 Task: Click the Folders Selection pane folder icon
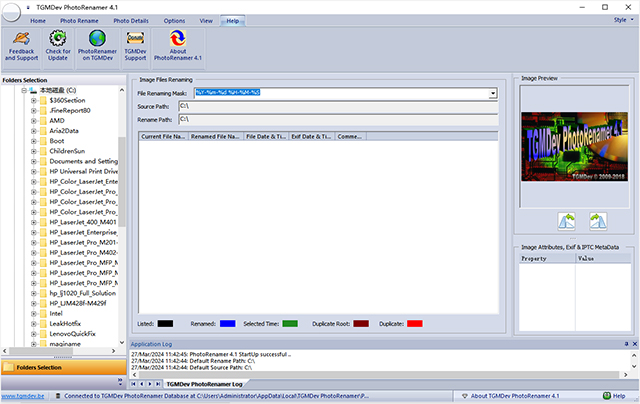[8, 367]
